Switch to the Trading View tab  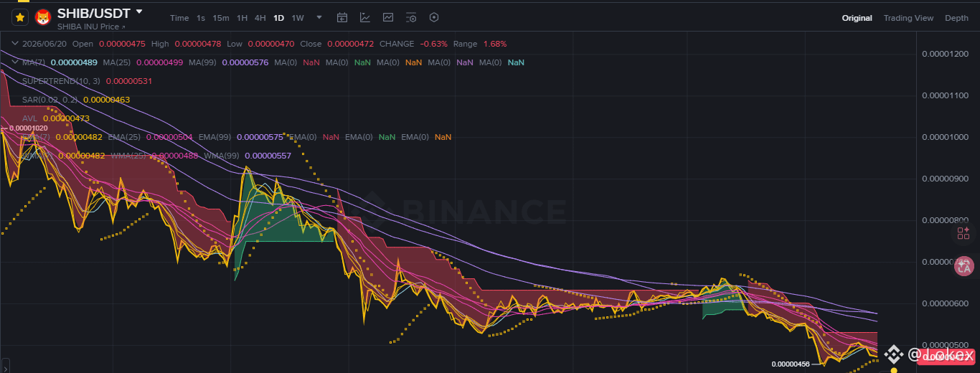point(908,18)
